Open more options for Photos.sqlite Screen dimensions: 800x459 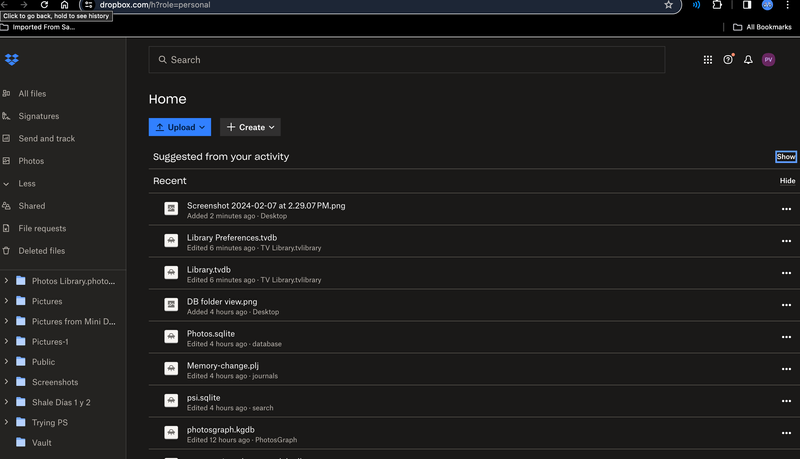786,337
